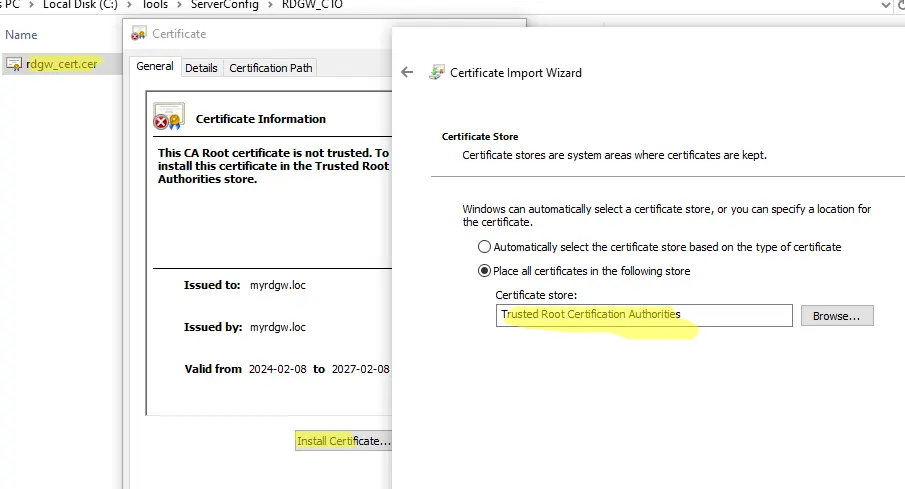Click the Certificate Import Wizard icon
The width and height of the screenshot is (905, 489).
(436, 72)
